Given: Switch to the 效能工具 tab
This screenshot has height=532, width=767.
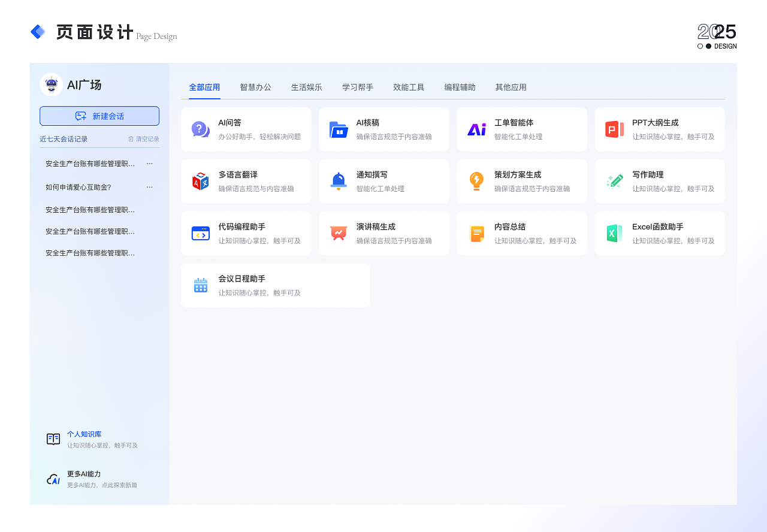Looking at the screenshot, I should (x=409, y=87).
